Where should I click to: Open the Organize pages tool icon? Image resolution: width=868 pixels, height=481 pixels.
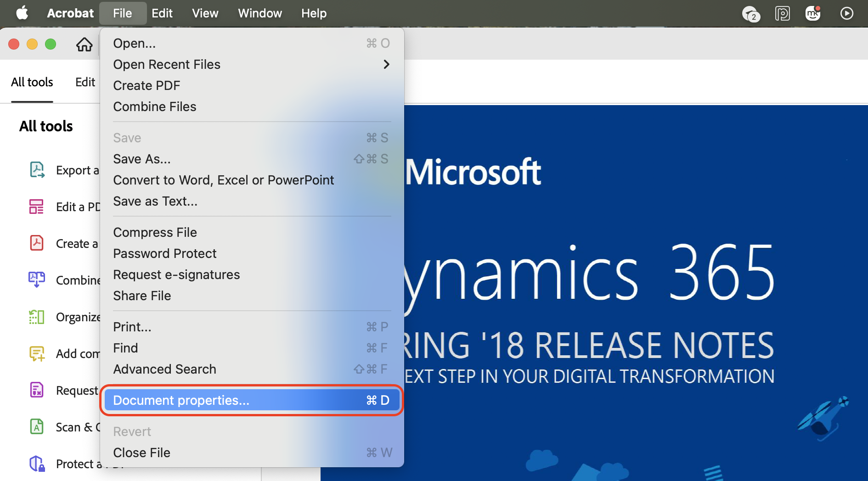(36, 316)
